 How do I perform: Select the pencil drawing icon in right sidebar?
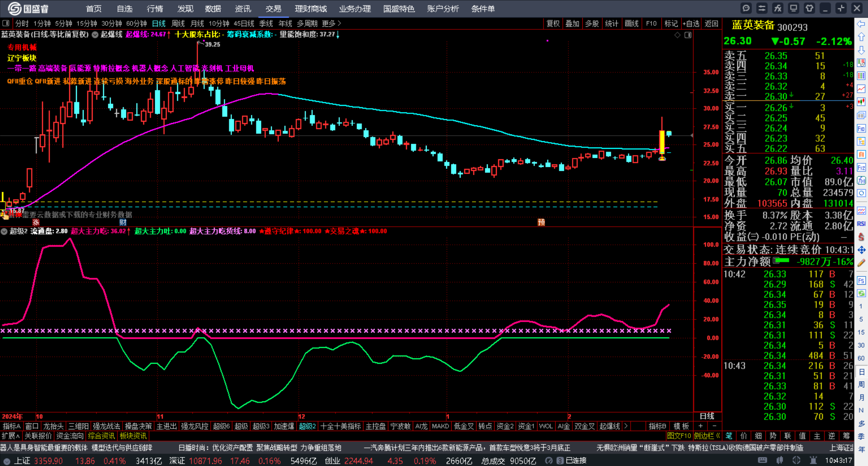861,263
